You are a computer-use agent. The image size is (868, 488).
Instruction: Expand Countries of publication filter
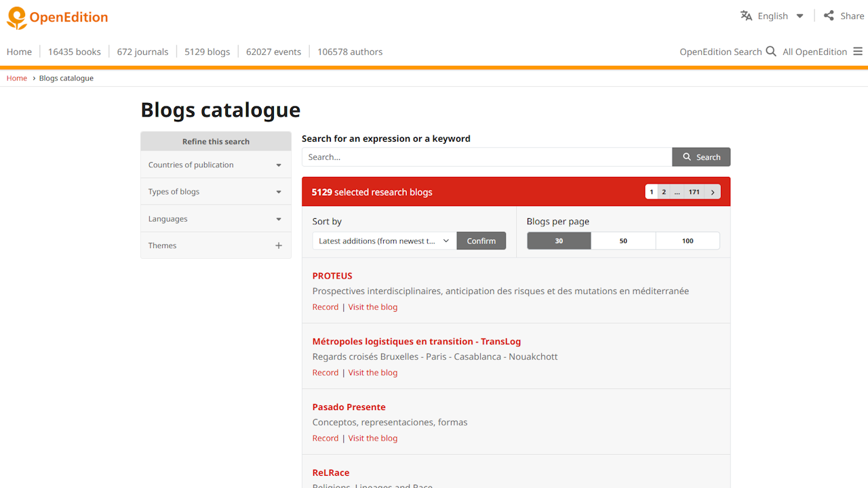pos(216,165)
